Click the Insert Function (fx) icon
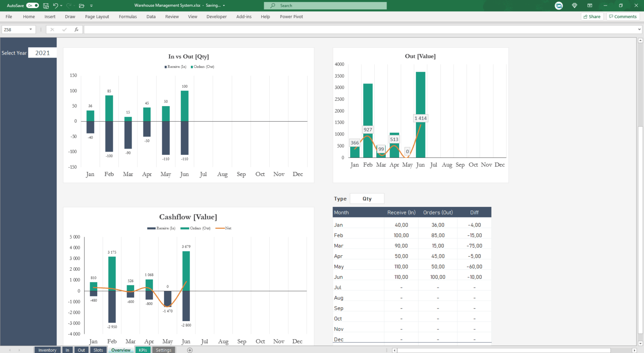This screenshot has height=353, width=644. (76, 29)
